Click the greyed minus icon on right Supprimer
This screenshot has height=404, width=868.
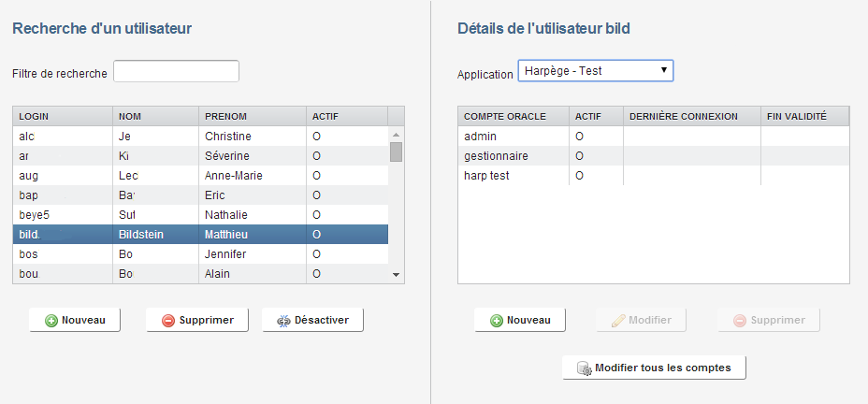click(x=740, y=320)
